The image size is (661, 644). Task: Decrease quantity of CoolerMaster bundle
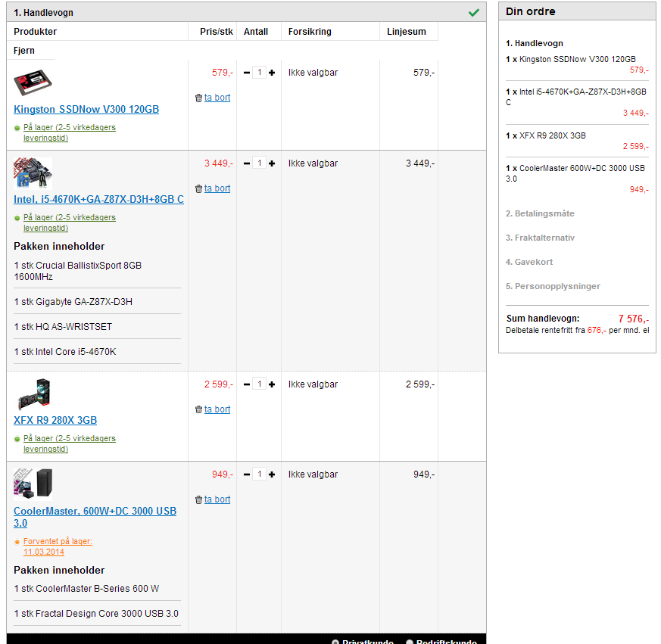point(247,474)
